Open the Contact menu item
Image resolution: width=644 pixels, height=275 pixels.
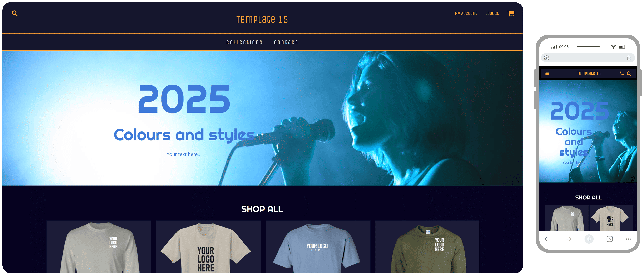tap(286, 42)
